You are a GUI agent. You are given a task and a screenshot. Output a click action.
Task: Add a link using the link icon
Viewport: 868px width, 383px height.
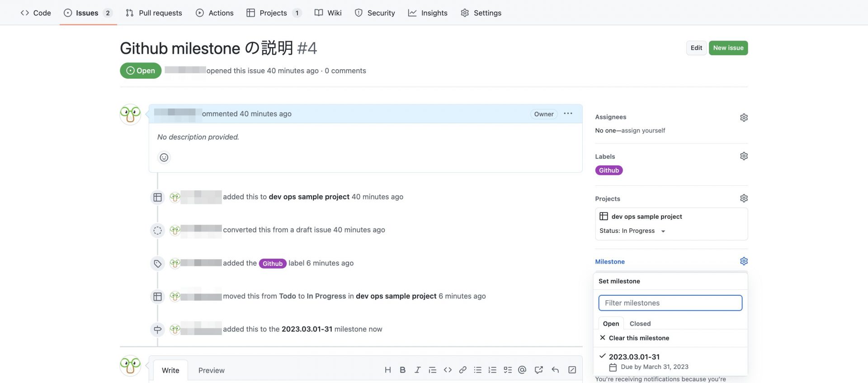(x=462, y=370)
